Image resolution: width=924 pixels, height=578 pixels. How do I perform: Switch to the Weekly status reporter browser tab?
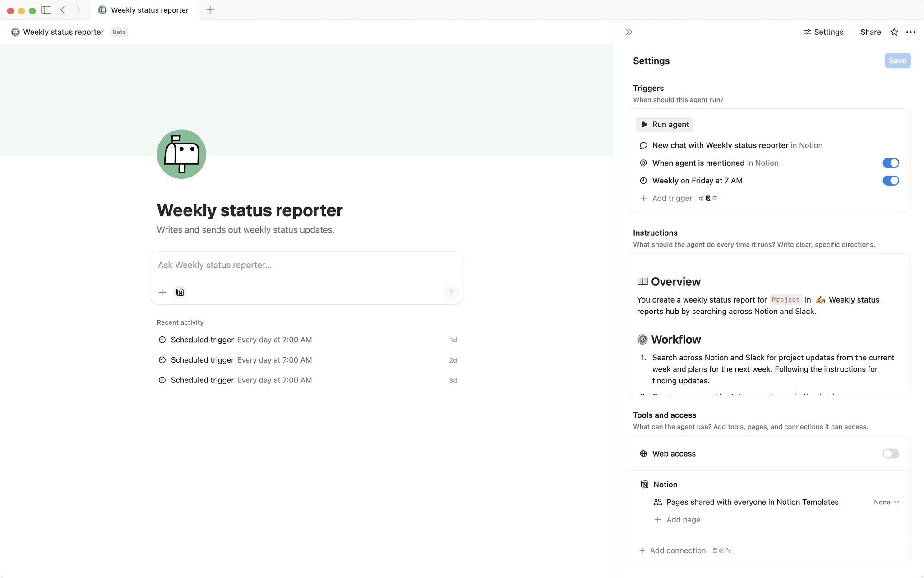(149, 10)
